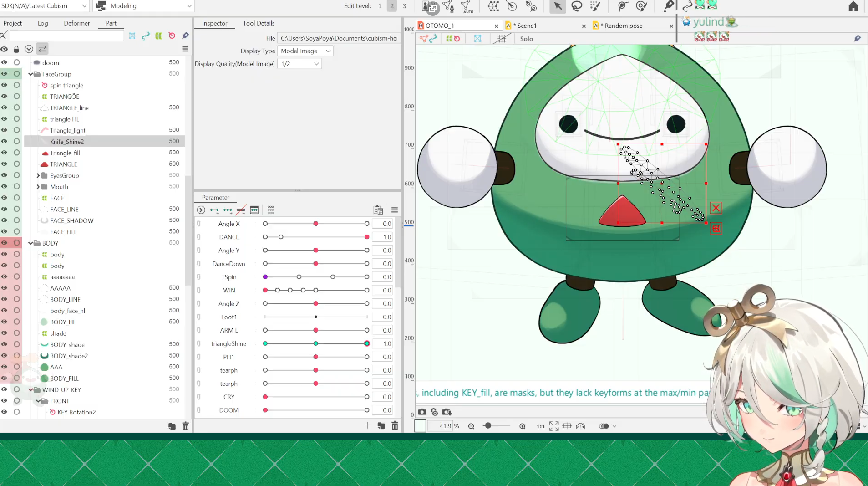Open the Tool Details tab
The width and height of the screenshot is (868, 486).
[259, 23]
